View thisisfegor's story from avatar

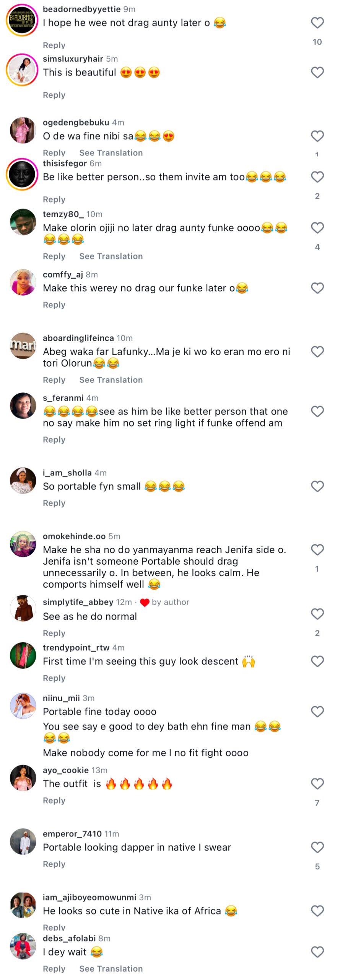point(22,174)
